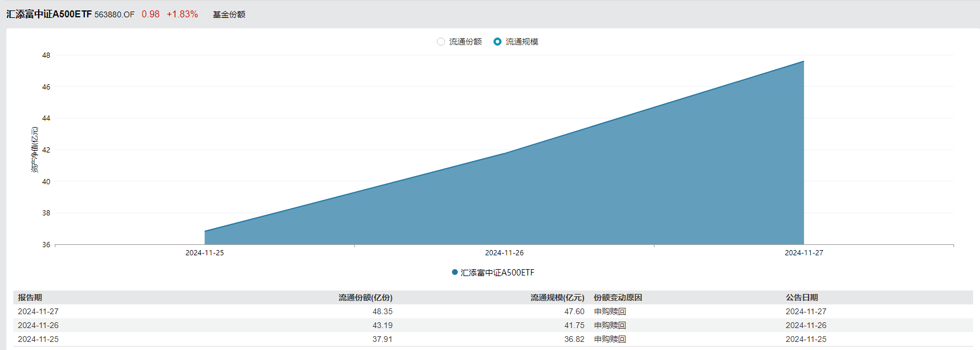
Task: Click the 0.98 latest price value
Action: (151, 14)
